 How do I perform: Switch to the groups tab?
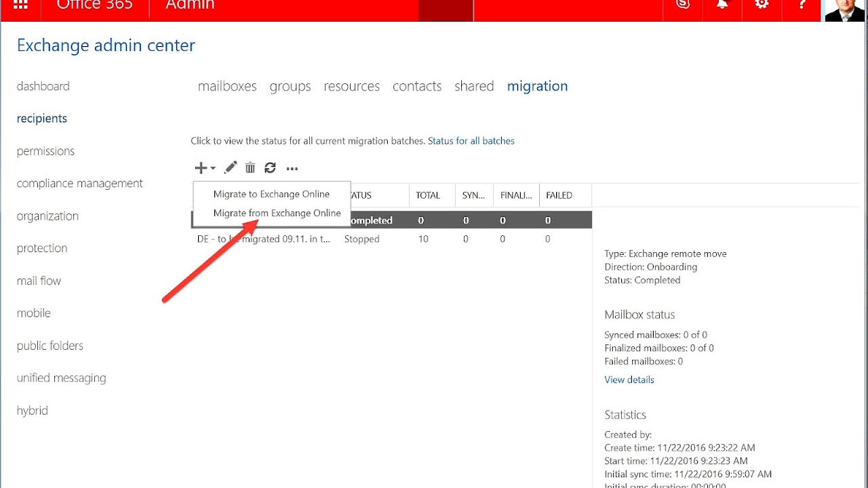(x=290, y=87)
